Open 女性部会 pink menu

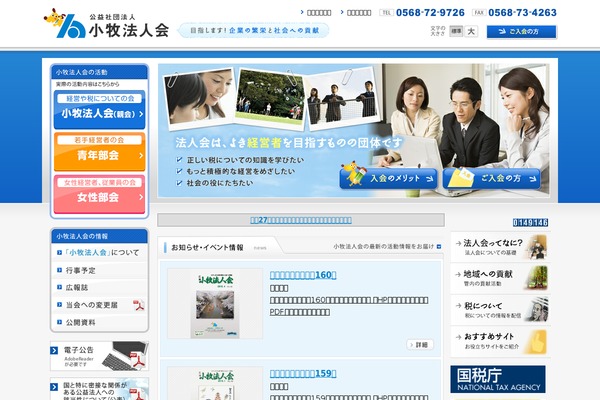pos(99,194)
